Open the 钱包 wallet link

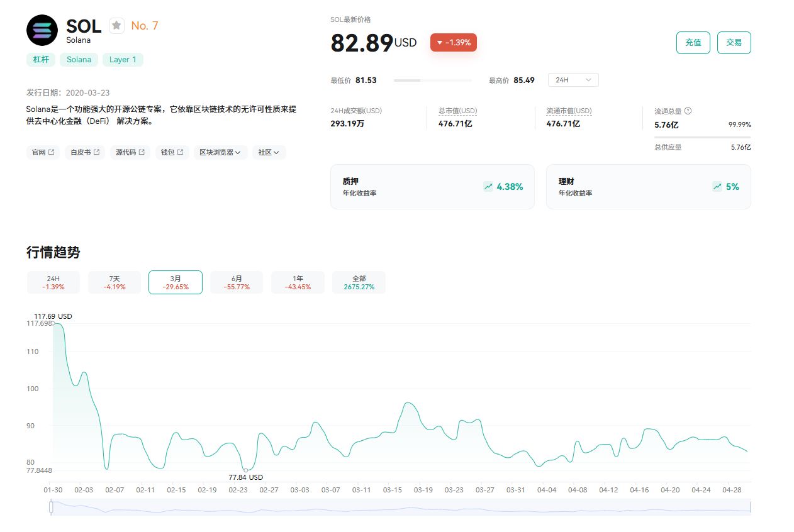coord(172,152)
